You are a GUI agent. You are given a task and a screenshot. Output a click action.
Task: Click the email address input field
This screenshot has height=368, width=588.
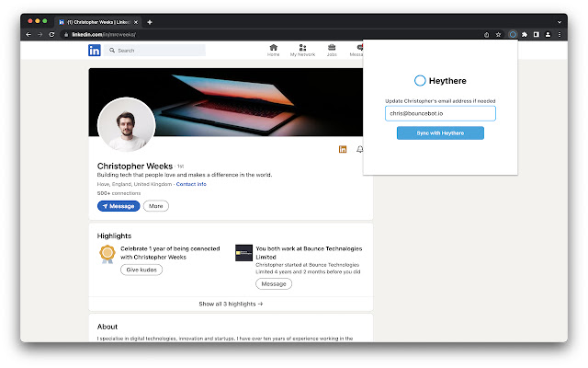[440, 113]
